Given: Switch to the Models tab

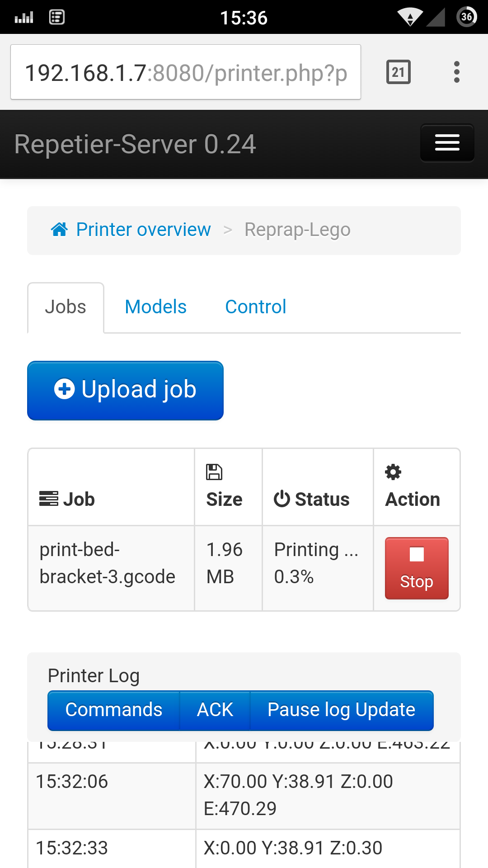Looking at the screenshot, I should pyautogui.click(x=155, y=307).
